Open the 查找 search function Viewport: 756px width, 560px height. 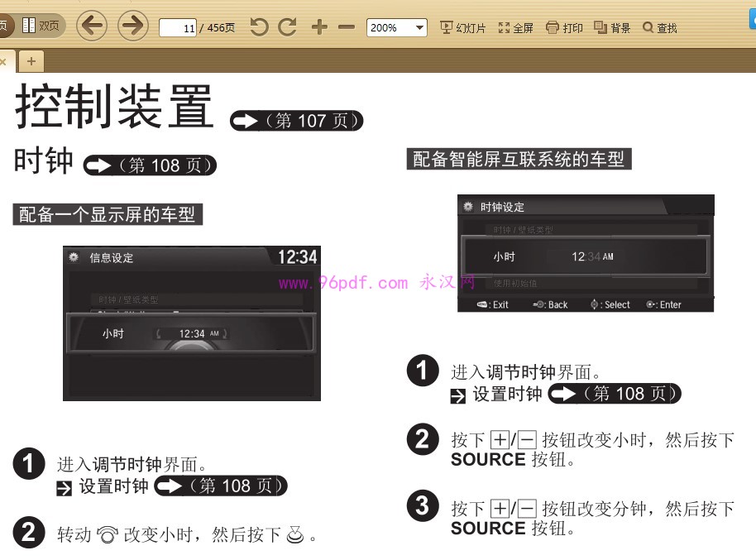click(x=659, y=27)
